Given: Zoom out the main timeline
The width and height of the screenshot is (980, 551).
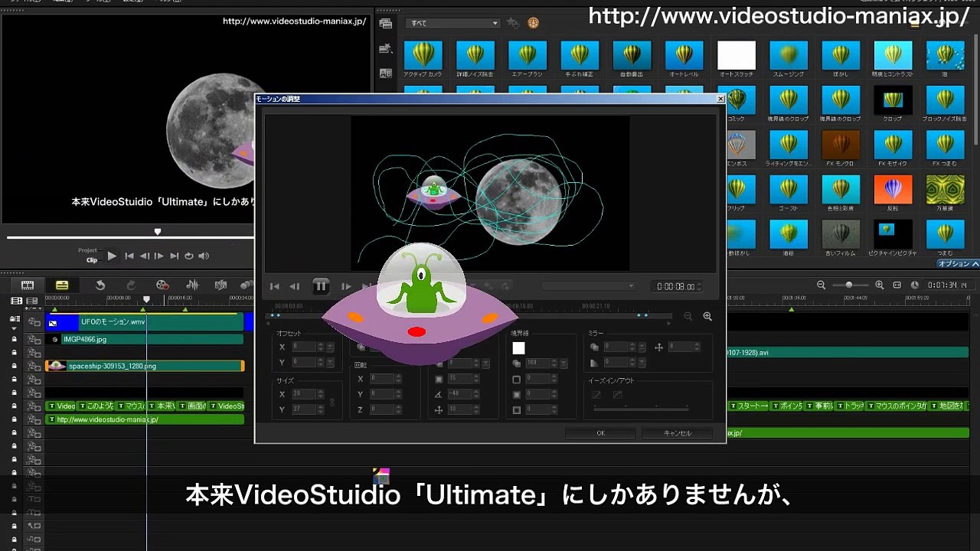Looking at the screenshot, I should point(822,285).
